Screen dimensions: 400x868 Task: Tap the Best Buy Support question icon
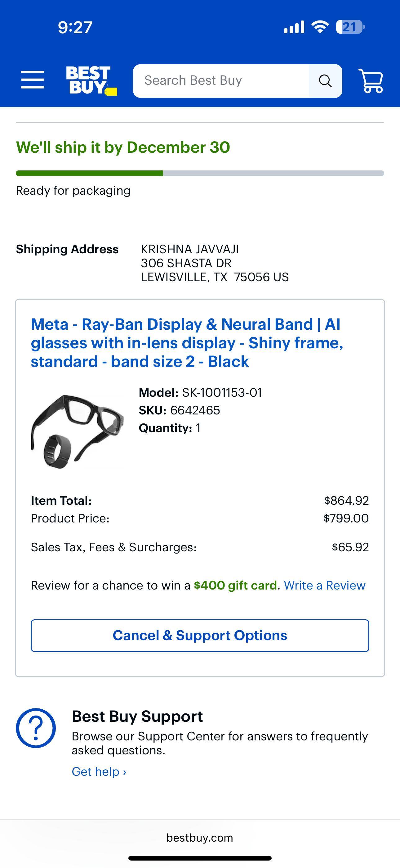(36, 728)
